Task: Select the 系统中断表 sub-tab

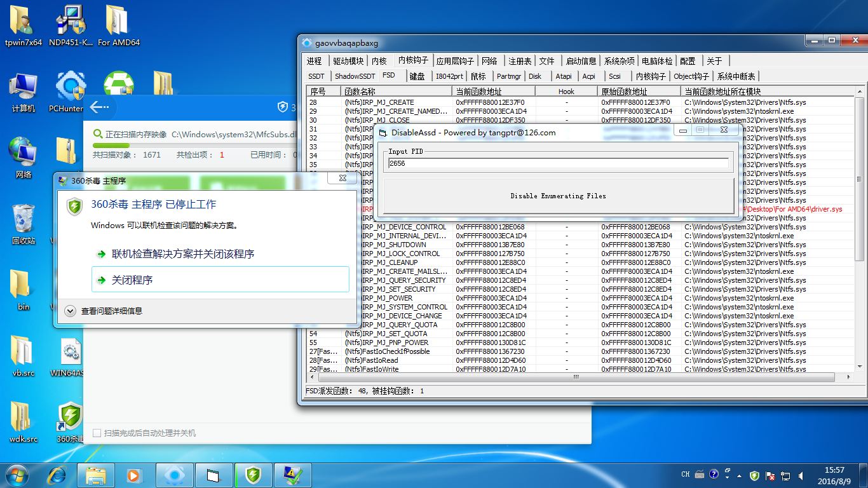Action: click(x=736, y=76)
